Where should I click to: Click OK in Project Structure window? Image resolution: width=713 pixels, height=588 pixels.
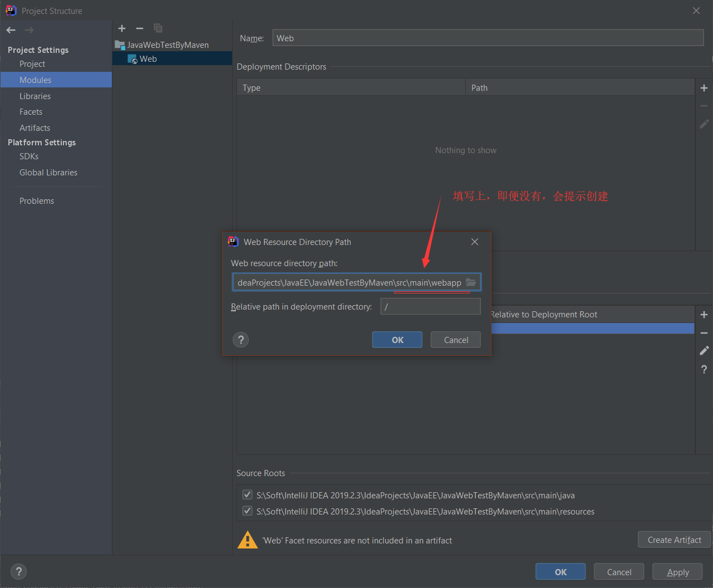tap(560, 572)
